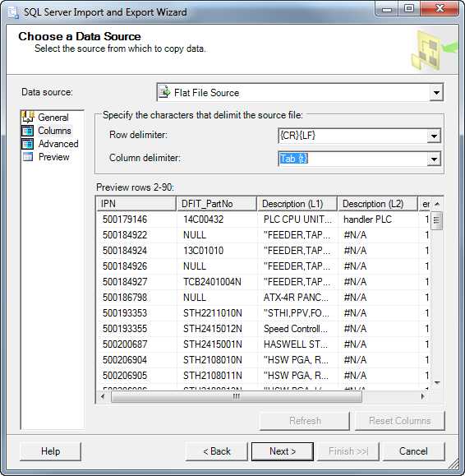Click the preview scroll down arrow

tap(437, 383)
